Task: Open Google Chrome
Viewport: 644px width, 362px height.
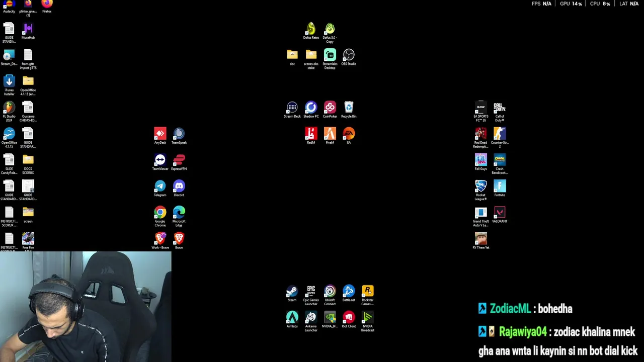Action: point(160,216)
